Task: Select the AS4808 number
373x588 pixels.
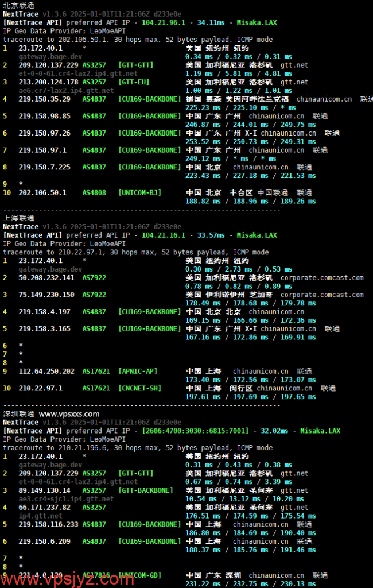Action: pyautogui.click(x=94, y=193)
